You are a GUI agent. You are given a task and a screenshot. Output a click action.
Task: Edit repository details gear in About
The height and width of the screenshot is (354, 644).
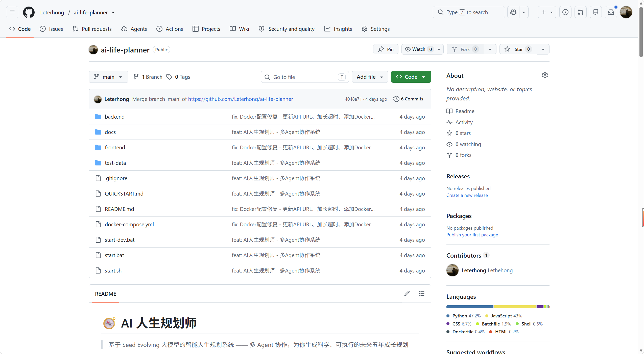tap(545, 75)
